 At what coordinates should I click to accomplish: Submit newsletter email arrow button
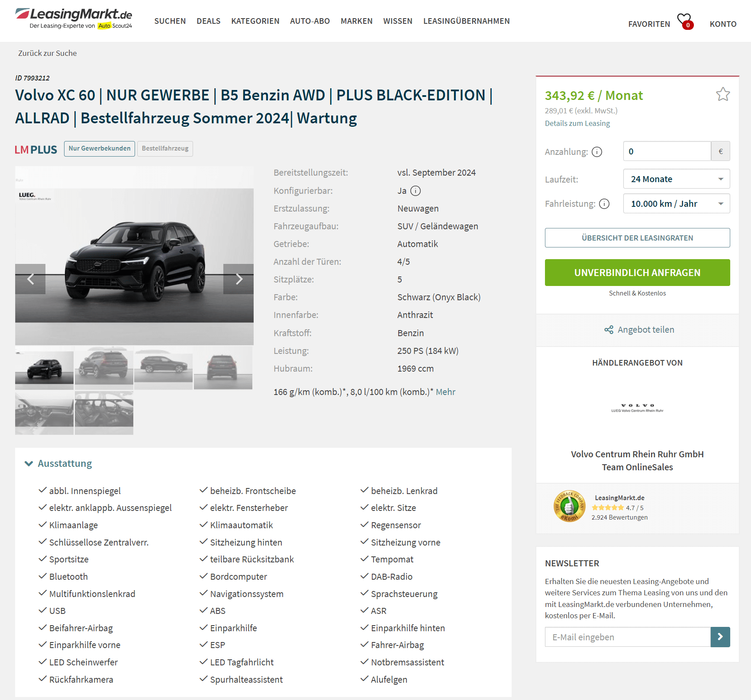click(x=720, y=637)
